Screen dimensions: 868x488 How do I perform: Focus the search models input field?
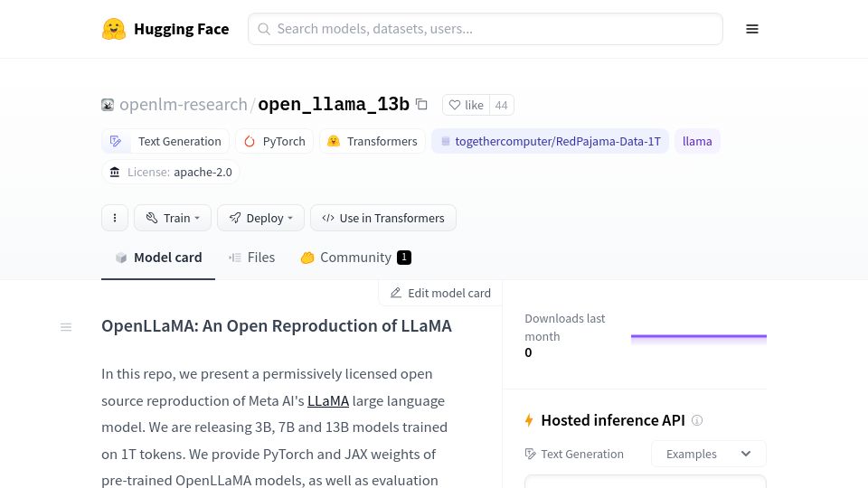coord(486,29)
